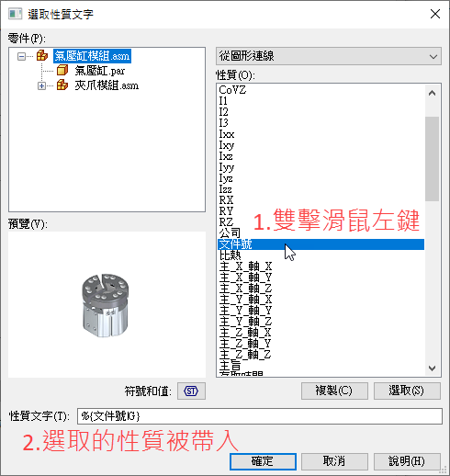Image resolution: width=450 pixels, height=476 pixels.
Task: Open help with 說明(H) button
Action: 407,461
